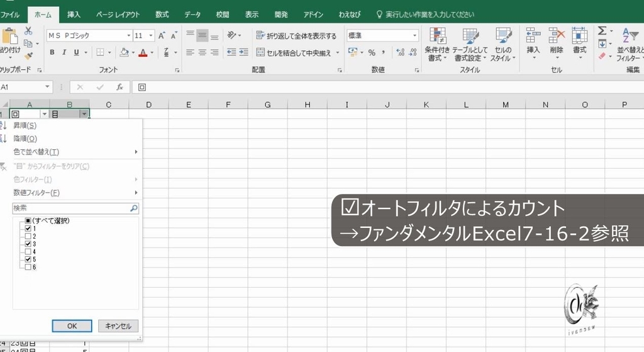Image resolution: width=644 pixels, height=352 pixels.
Task: Open the font name dropdown
Action: tap(128, 36)
